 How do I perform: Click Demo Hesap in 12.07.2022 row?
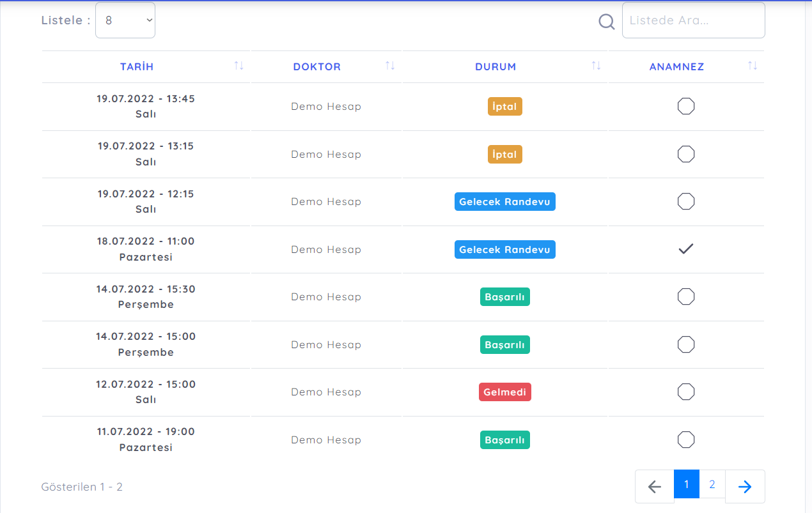(x=326, y=392)
